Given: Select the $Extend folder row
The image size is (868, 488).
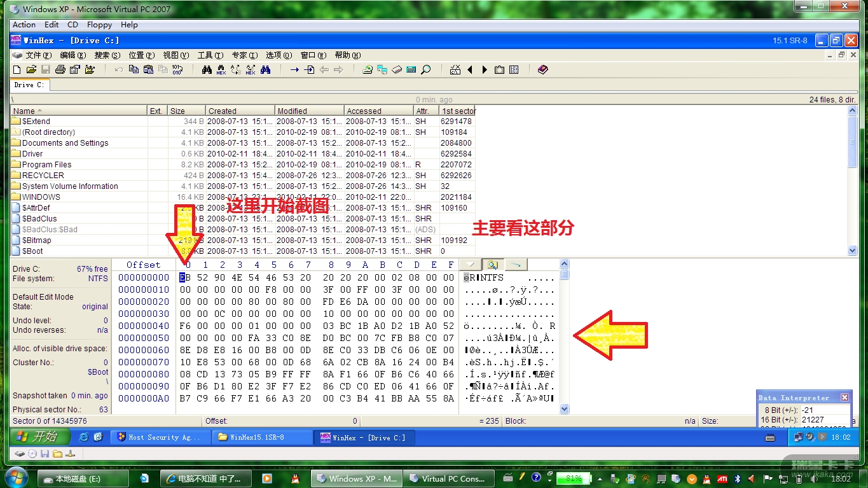Looking at the screenshot, I should [x=242, y=122].
